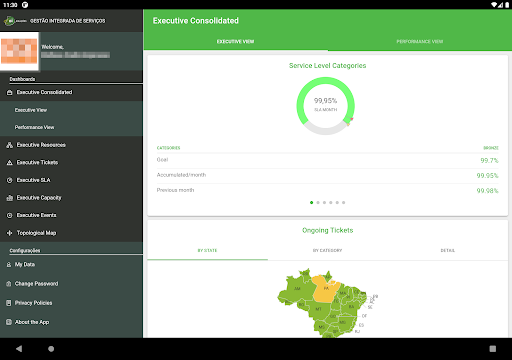Screen dimensions: 512x360
Task: Select the Executive View submenu item
Action: click(x=71, y=110)
